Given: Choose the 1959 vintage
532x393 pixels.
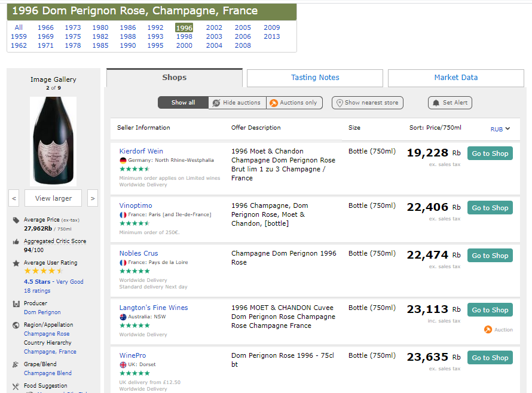Looking at the screenshot, I should click(19, 36).
